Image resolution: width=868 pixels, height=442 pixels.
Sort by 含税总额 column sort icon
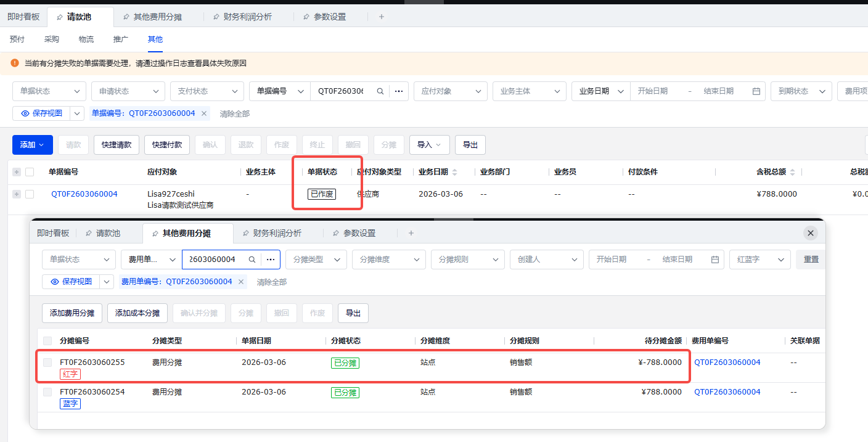[x=792, y=172]
